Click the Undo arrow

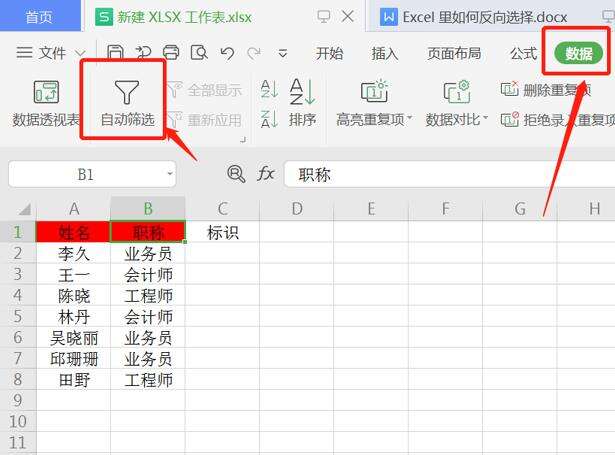(x=227, y=53)
